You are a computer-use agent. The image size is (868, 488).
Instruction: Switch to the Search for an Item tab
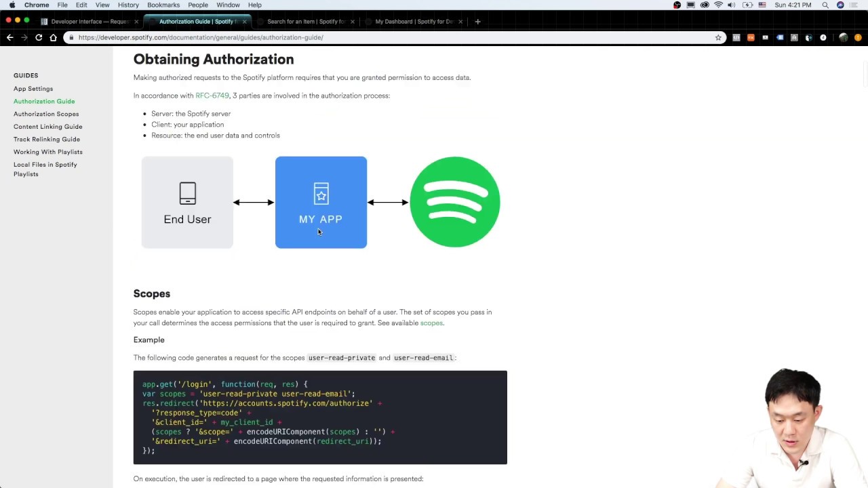coord(305,22)
